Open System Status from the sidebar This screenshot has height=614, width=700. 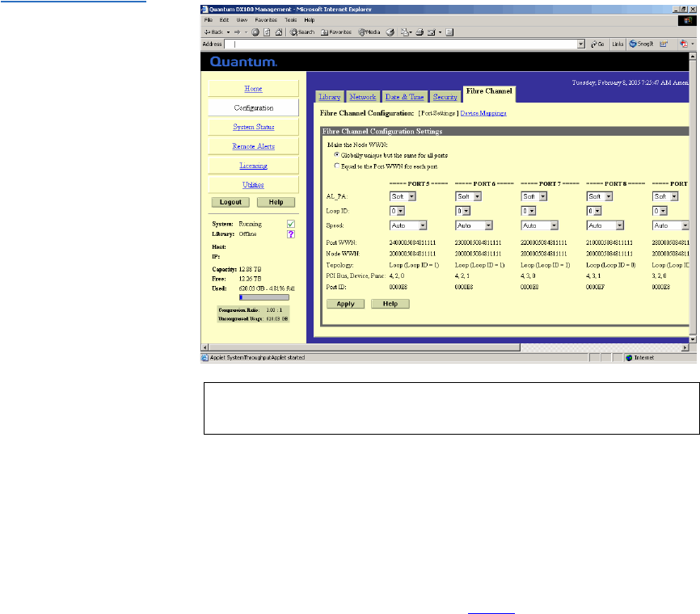coord(254,127)
